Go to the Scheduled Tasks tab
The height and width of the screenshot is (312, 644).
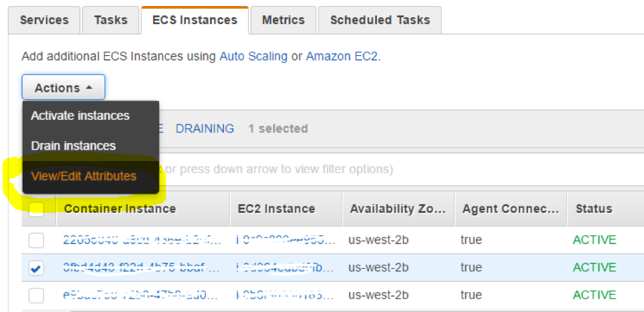[x=380, y=20]
